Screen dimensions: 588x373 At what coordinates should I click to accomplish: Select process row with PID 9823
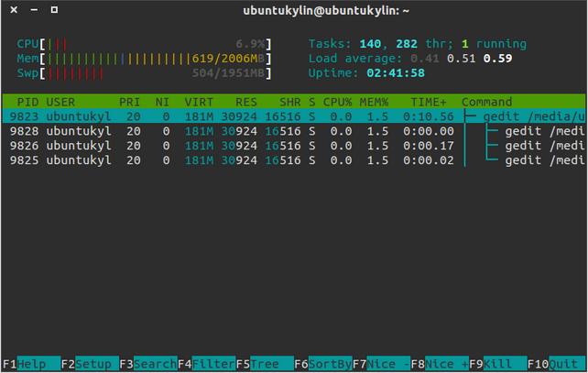click(x=294, y=116)
